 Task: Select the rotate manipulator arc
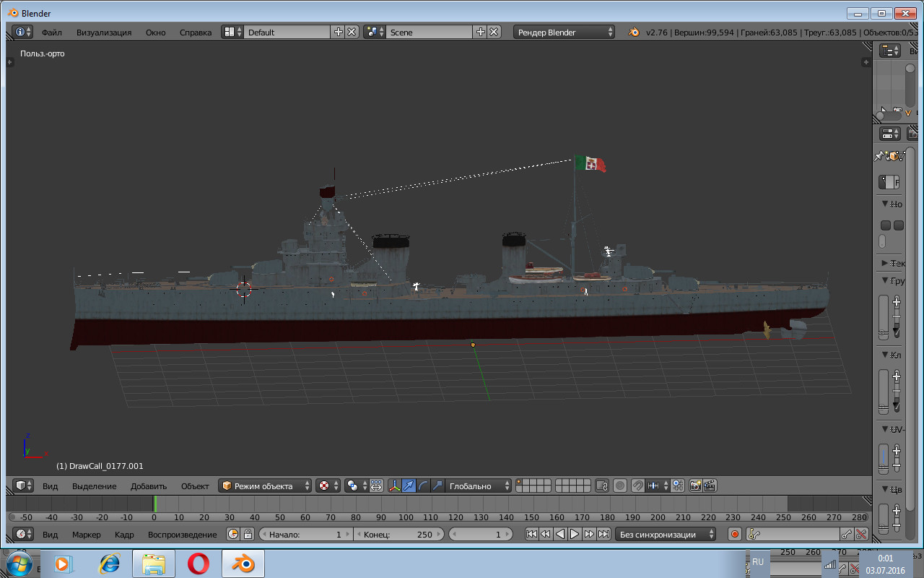tap(423, 486)
